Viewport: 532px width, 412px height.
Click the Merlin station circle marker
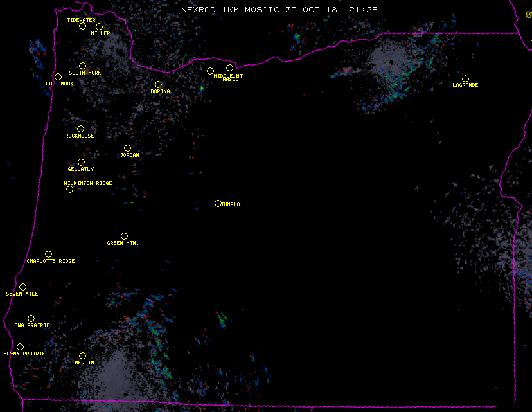click(82, 355)
